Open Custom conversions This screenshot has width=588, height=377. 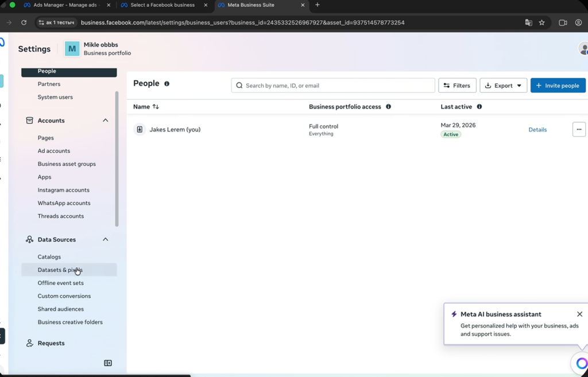64,296
